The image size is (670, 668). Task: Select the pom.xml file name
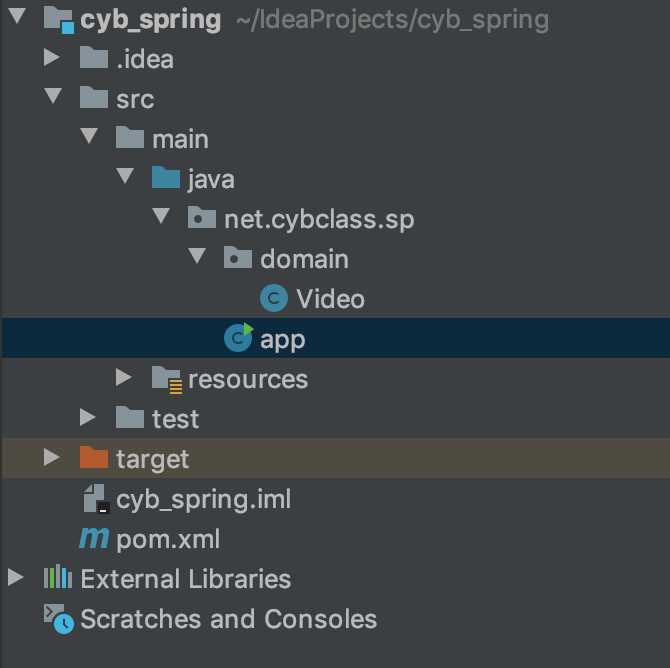point(168,539)
